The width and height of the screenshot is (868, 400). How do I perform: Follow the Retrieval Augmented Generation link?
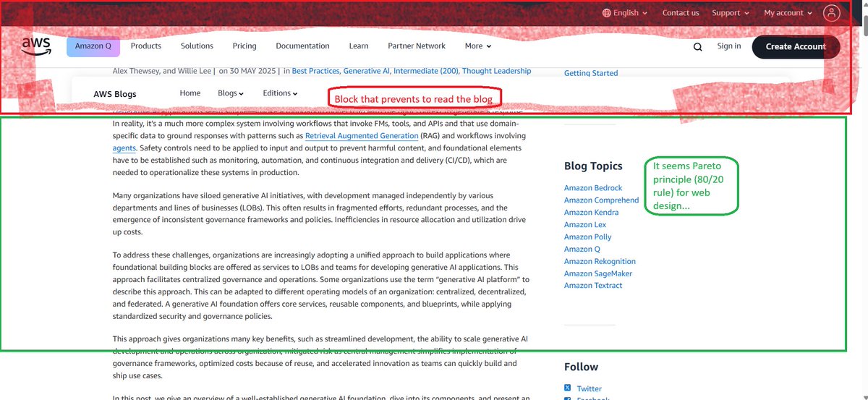pos(362,136)
